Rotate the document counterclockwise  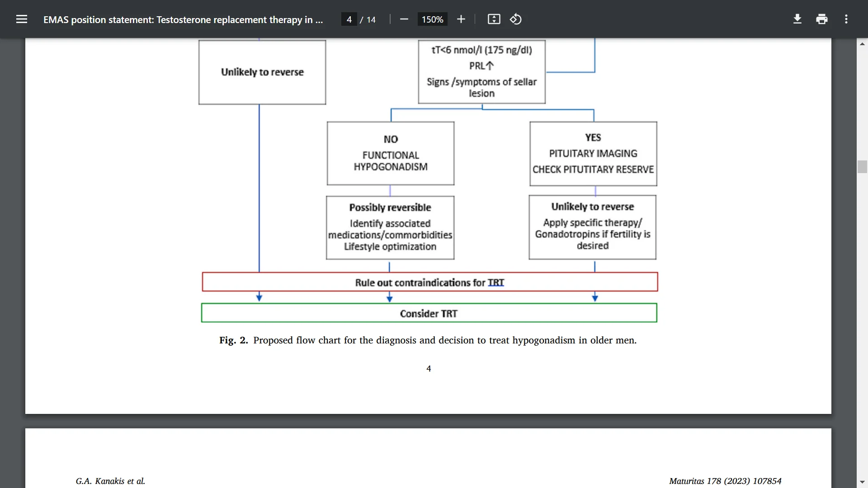(516, 19)
